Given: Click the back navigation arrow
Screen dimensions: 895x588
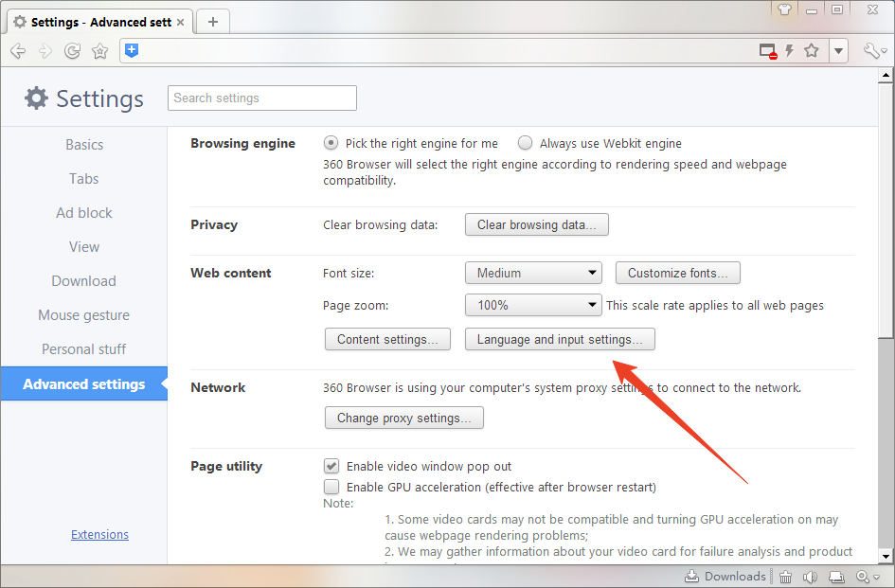Looking at the screenshot, I should [x=17, y=51].
